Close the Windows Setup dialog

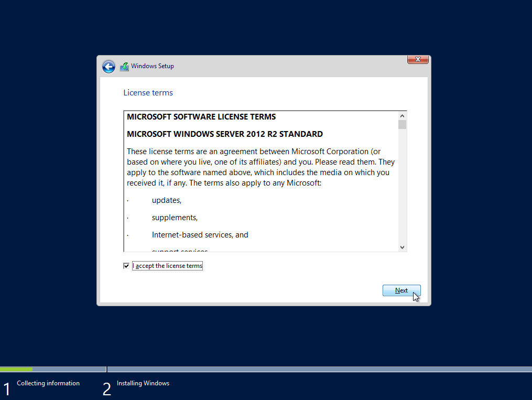tap(418, 59)
